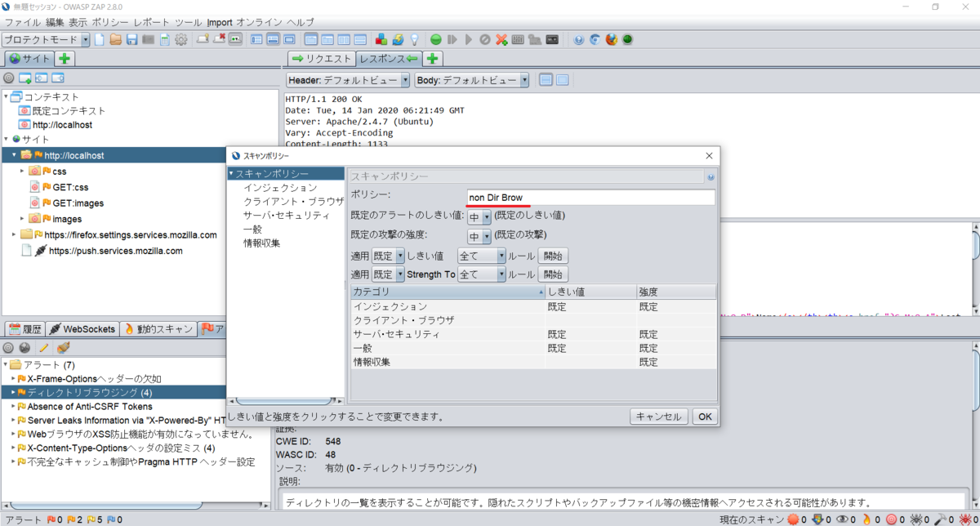This screenshot has width=980, height=526.
Task: Open the Options gear icon in toolbar
Action: click(x=181, y=39)
